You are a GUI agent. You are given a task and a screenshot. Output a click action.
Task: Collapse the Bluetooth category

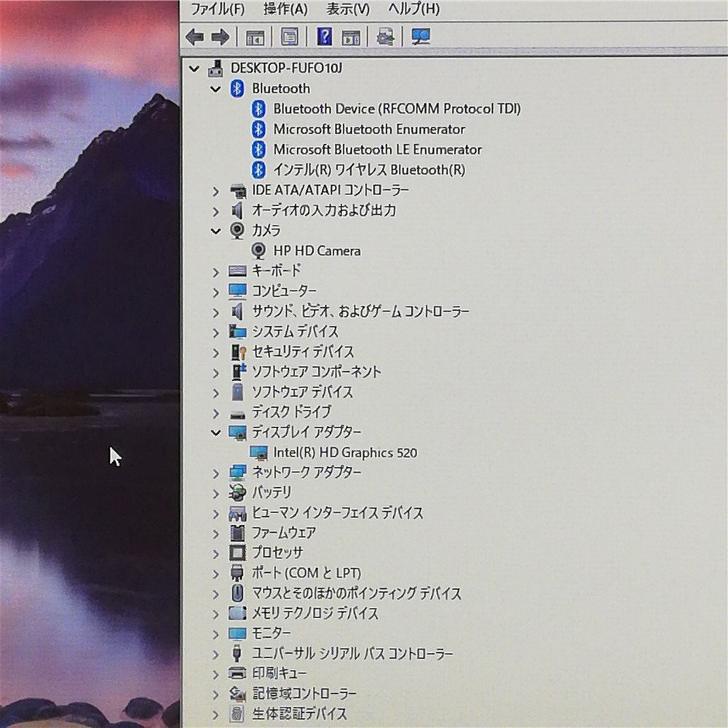(x=215, y=89)
